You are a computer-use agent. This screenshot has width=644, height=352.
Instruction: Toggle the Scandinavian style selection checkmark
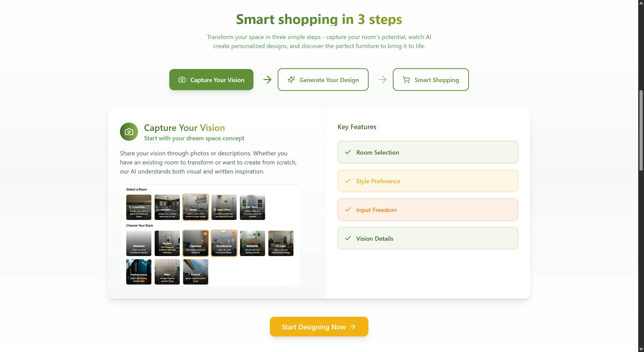[234, 234]
